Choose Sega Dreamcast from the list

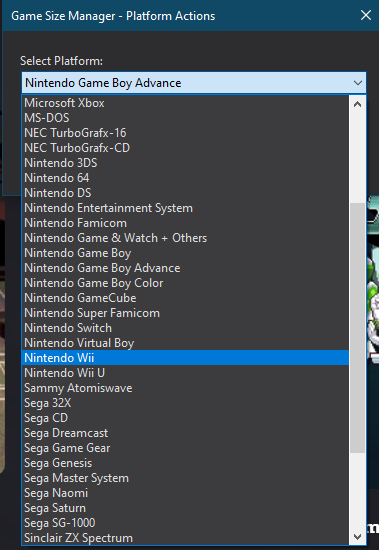tap(185, 433)
